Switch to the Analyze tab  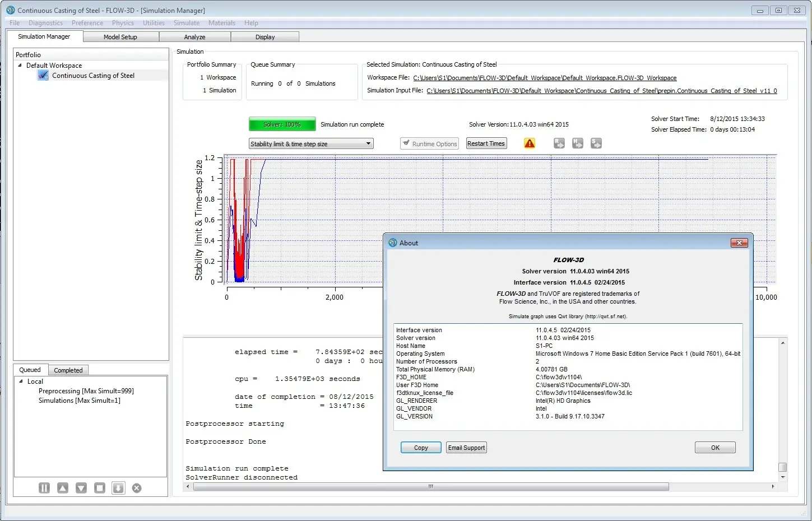point(195,37)
